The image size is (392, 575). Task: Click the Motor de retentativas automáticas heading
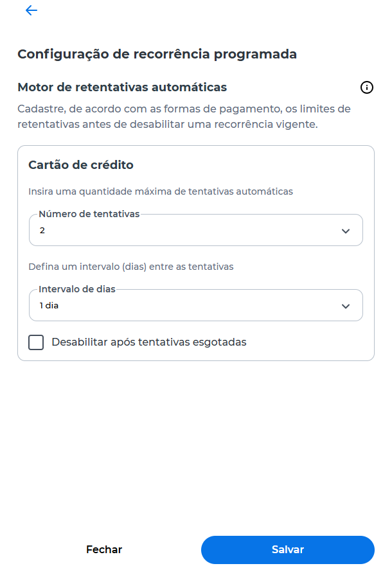pyautogui.click(x=122, y=87)
